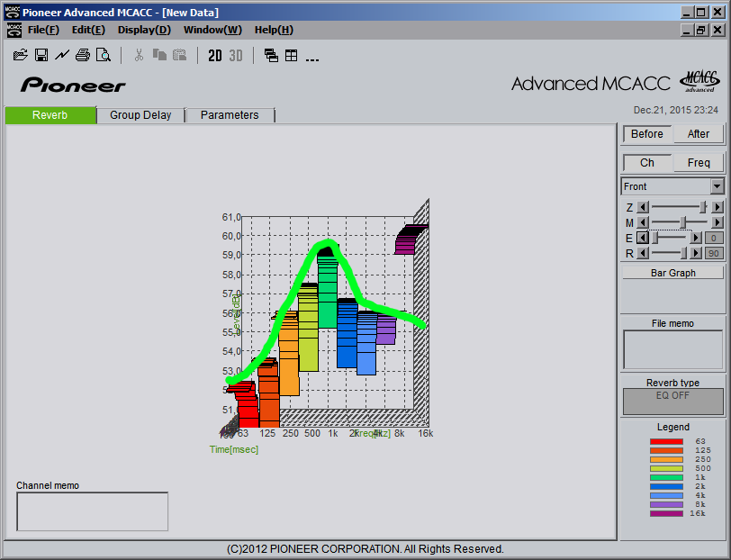Screen dimensions: 731x560
Task: Click inside the Channel memo box
Action: [x=93, y=511]
